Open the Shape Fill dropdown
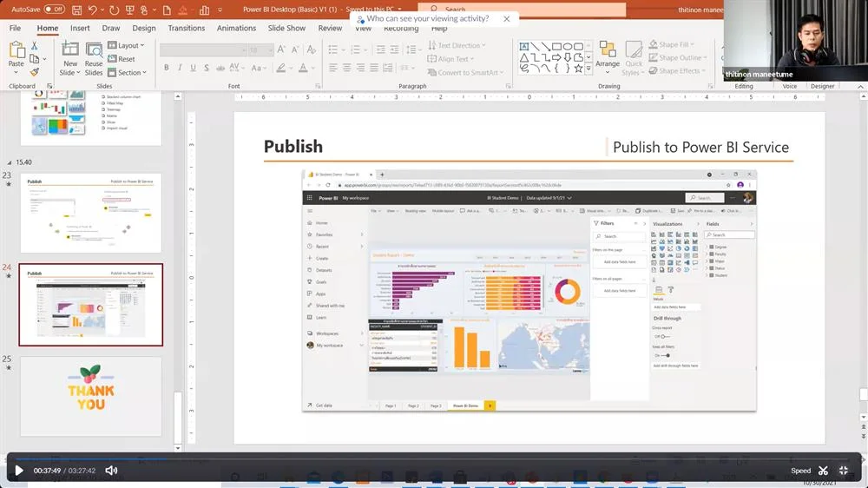868x488 pixels. pos(672,44)
